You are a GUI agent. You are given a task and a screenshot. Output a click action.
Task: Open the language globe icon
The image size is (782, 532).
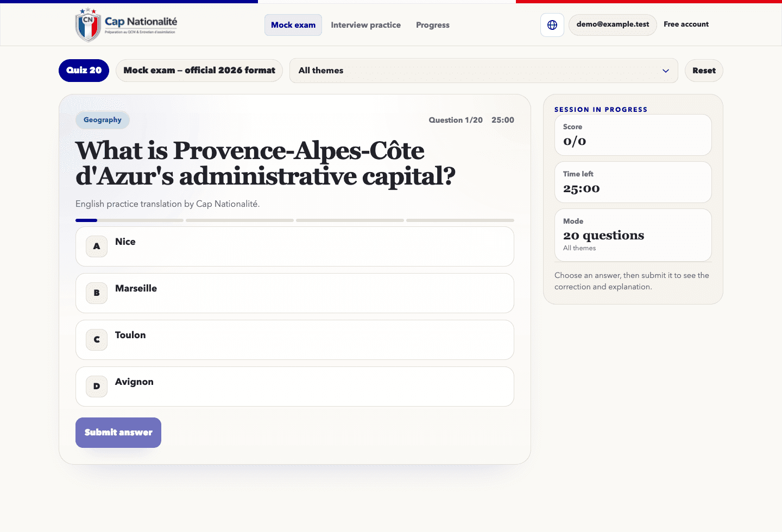[552, 25]
